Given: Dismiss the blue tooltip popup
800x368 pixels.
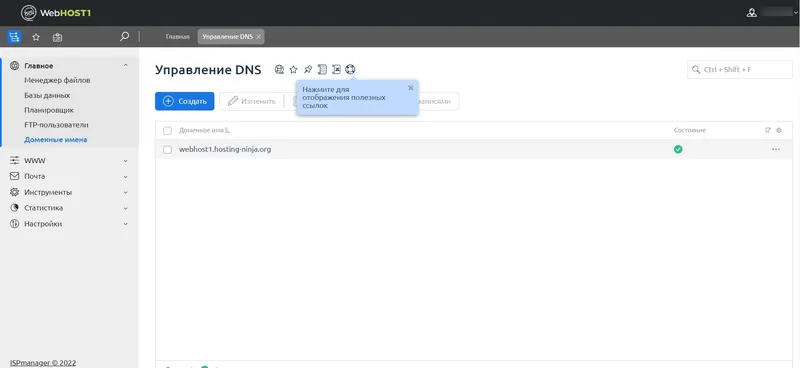Looking at the screenshot, I should point(411,88).
